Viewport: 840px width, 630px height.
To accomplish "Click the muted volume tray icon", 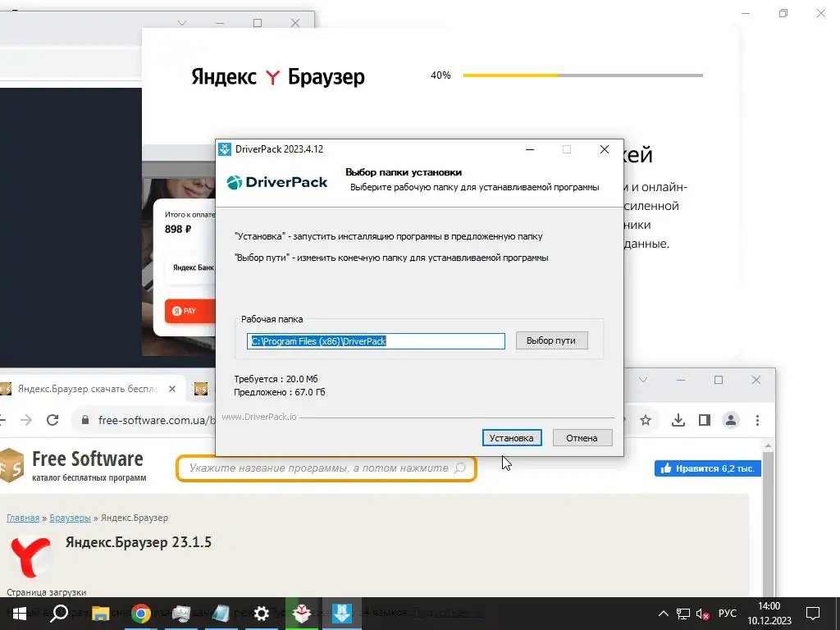I will (702, 614).
